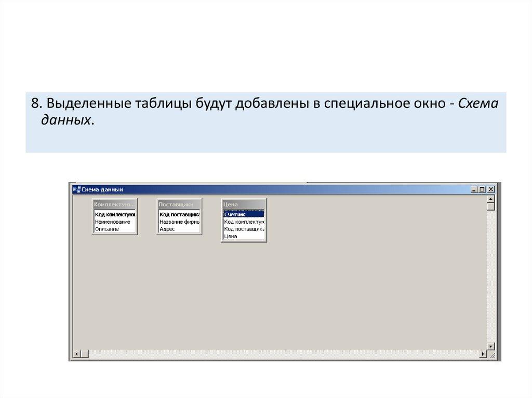
Task: Maximize the Схема данных window
Action: coord(482,189)
